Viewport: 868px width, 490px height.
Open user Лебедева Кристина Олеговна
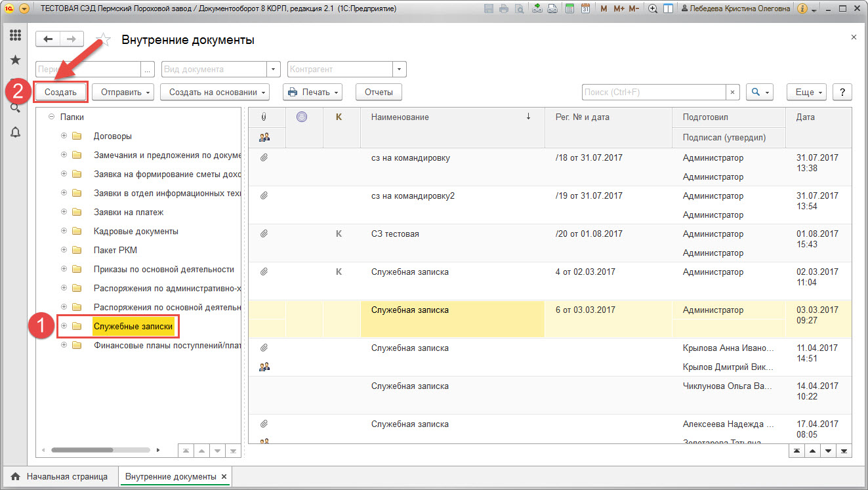pos(735,9)
